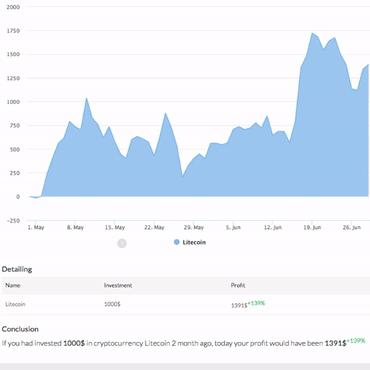Click the '26. Jun' axis label

click(x=352, y=227)
